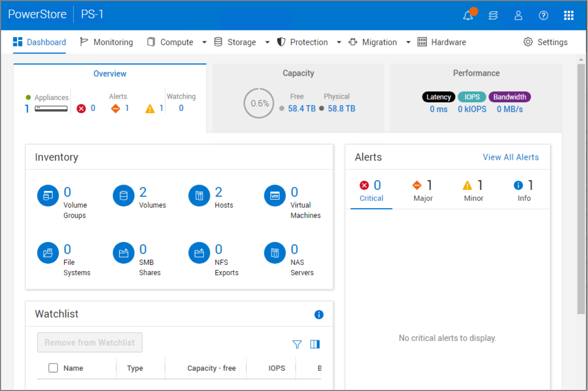Open the apps grid icon in header

click(569, 15)
